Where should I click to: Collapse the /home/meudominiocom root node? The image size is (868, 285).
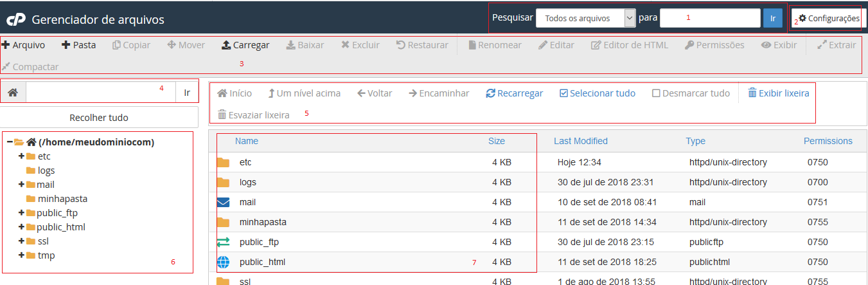[x=10, y=142]
